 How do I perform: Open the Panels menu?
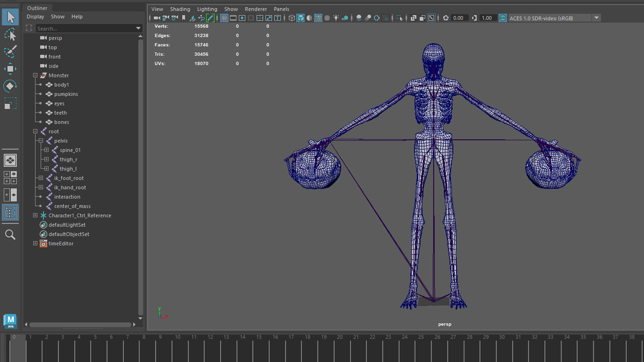281,9
